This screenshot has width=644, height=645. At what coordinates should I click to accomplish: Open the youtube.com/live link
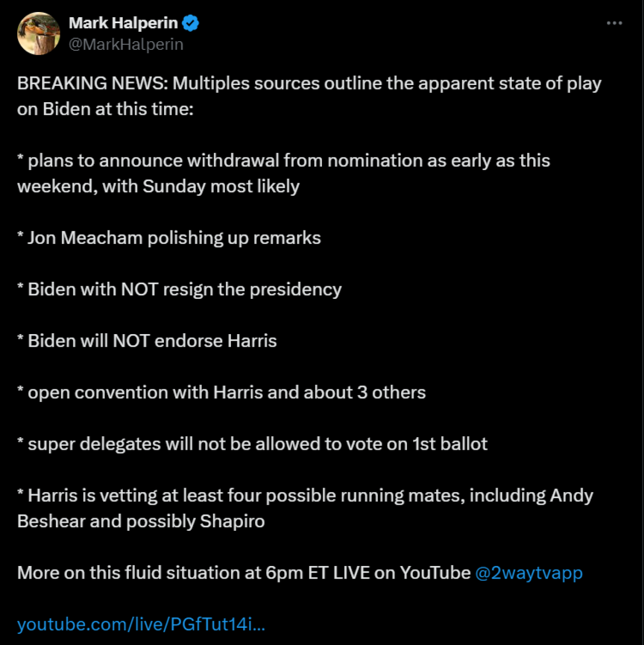[141, 624]
